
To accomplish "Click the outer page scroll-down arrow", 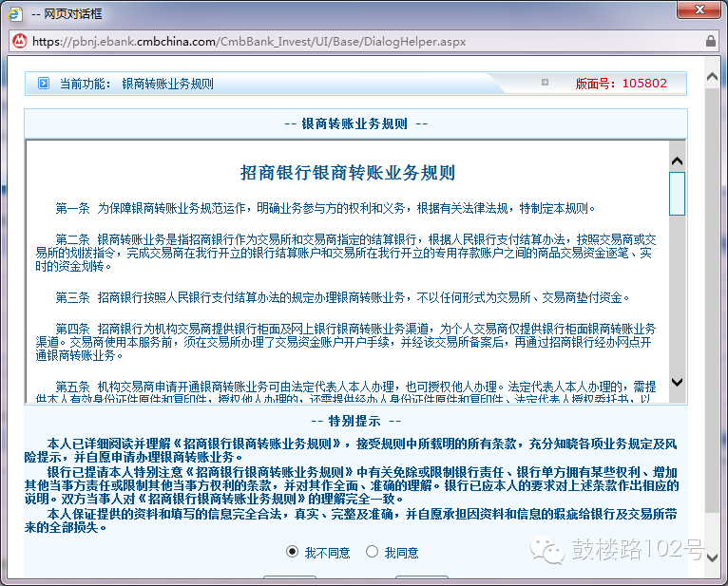I will (712, 558).
